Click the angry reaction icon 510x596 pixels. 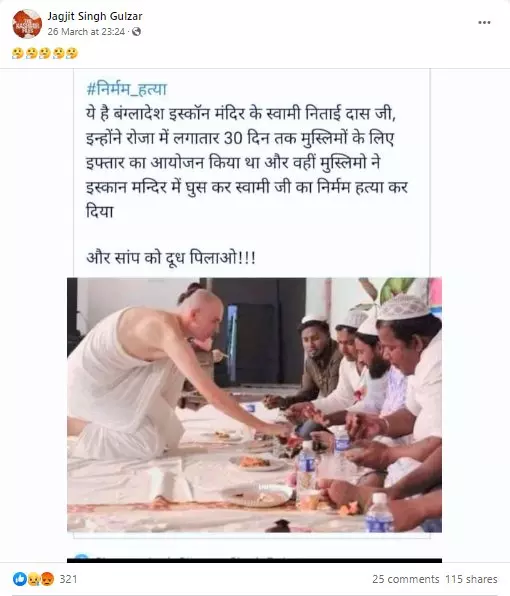(47, 579)
